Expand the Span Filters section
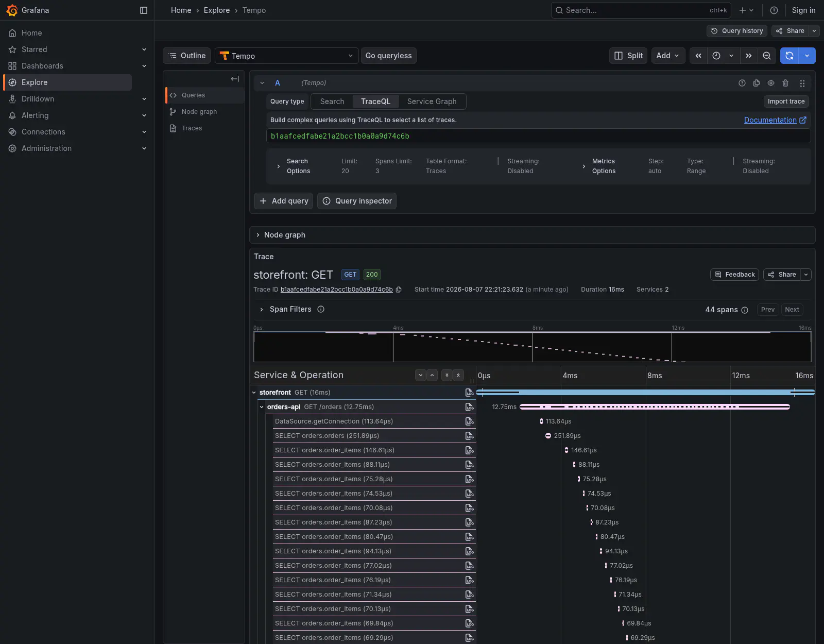Image resolution: width=824 pixels, height=644 pixels. (x=262, y=309)
